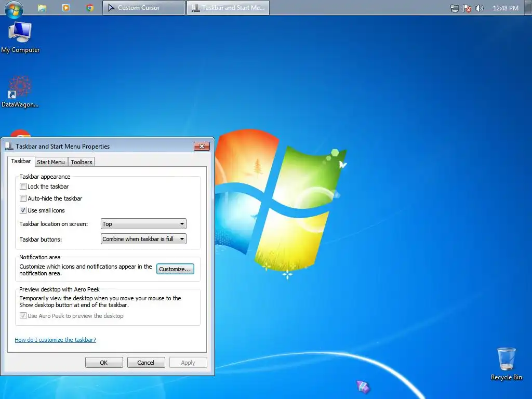The image size is (532, 399).
Task: Confirm with the OK button
Action: click(104, 362)
